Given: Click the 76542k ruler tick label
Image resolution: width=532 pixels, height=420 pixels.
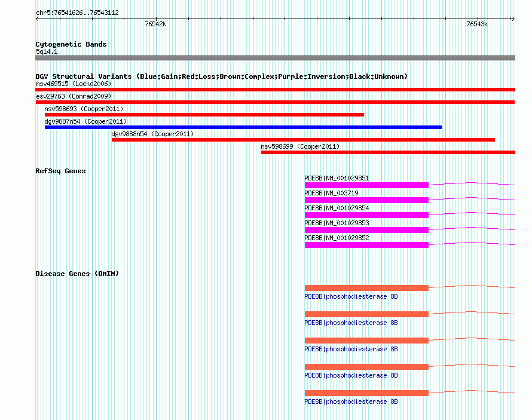Looking at the screenshot, I should click(x=155, y=24).
